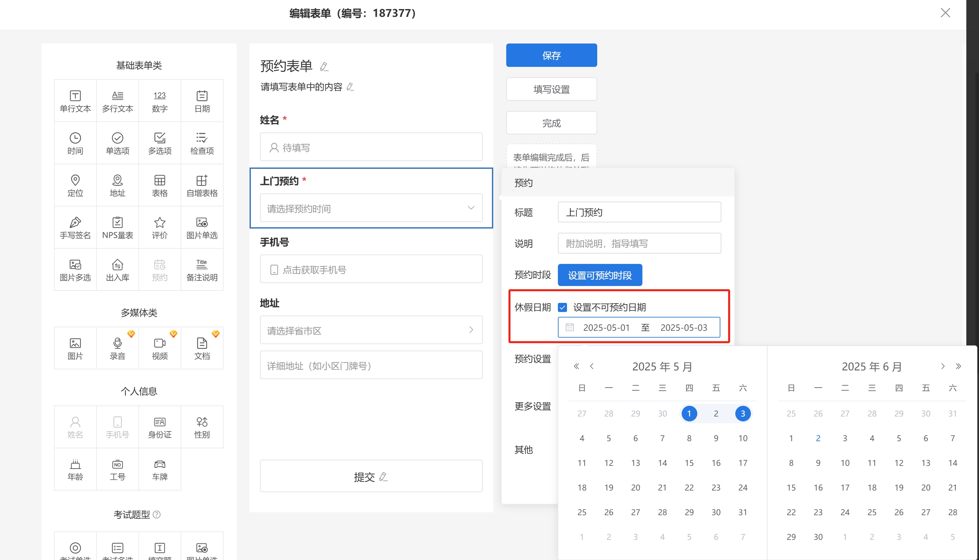Image resolution: width=979 pixels, height=560 pixels.
Task: Select May 15 in the calendar
Action: coord(689,463)
